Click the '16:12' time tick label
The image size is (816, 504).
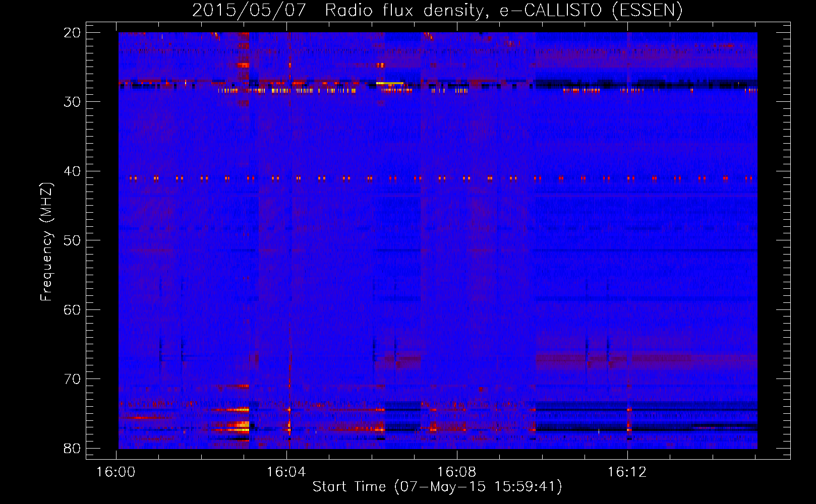tap(627, 472)
